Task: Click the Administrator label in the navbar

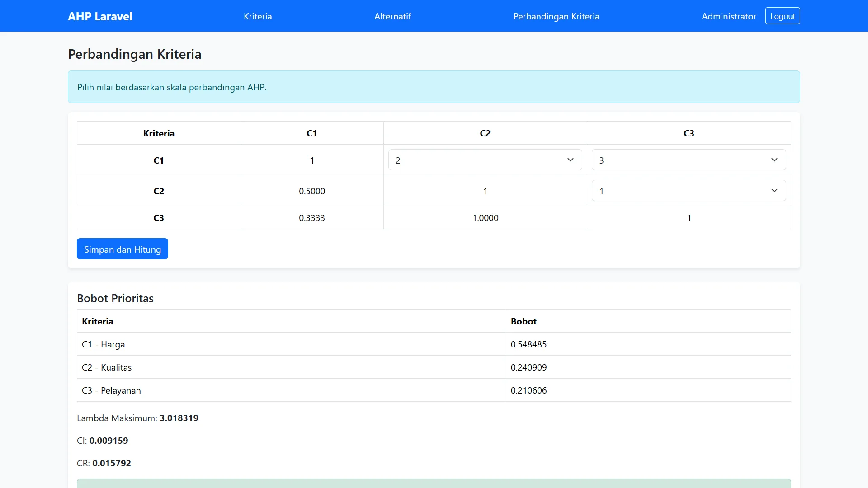Action: [729, 16]
